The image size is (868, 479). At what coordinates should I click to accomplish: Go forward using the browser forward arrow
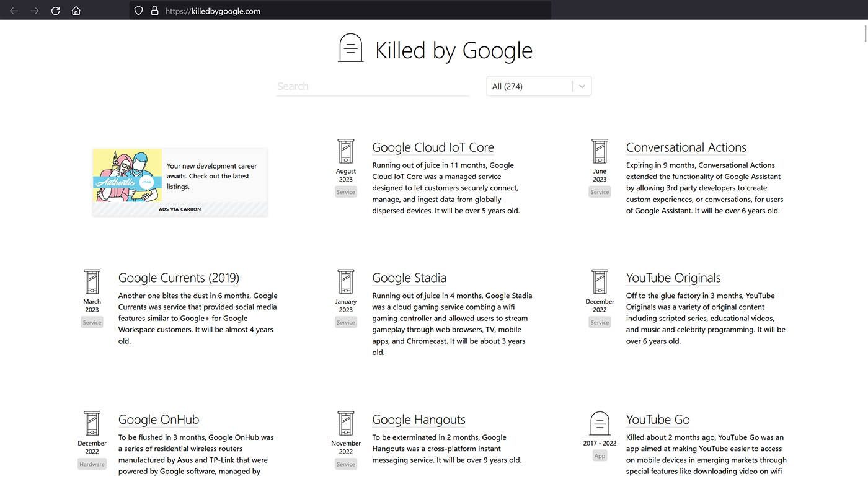tap(35, 11)
